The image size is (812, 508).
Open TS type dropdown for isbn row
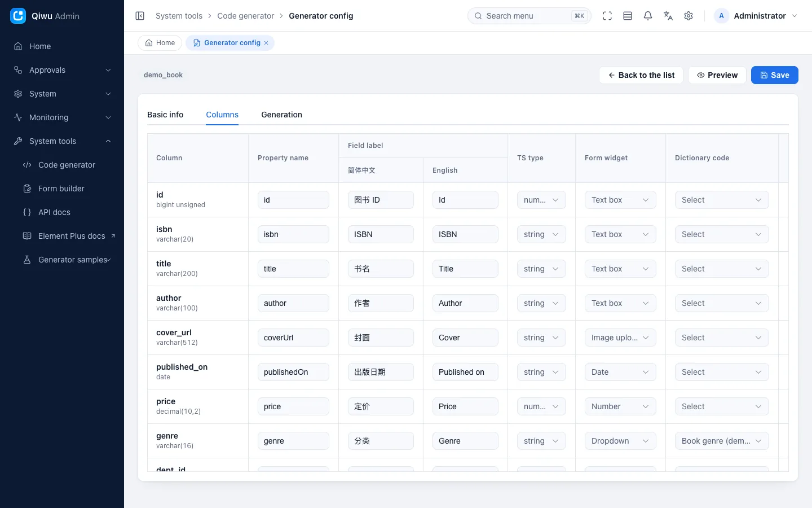[x=541, y=234]
